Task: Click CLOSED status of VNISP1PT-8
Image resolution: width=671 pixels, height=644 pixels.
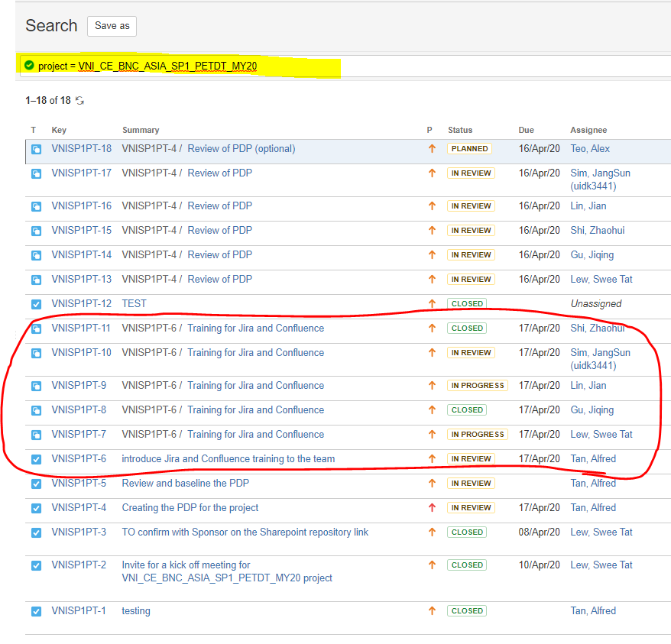Action: point(467,410)
